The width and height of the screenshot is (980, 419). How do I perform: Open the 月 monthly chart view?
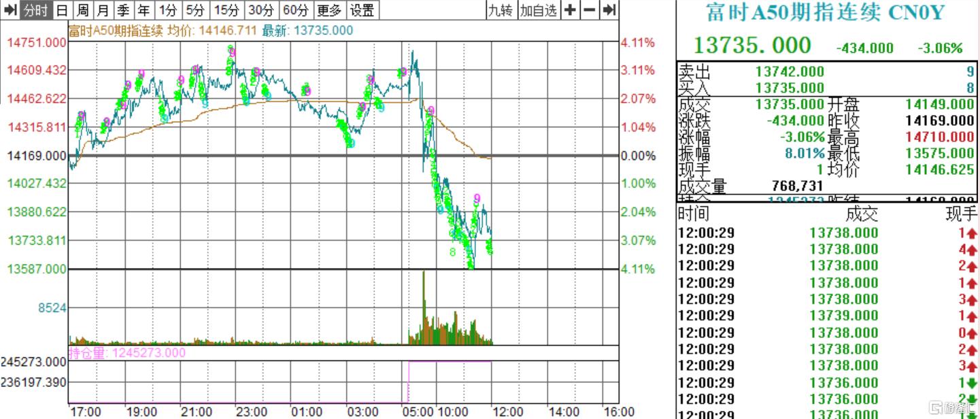click(103, 10)
